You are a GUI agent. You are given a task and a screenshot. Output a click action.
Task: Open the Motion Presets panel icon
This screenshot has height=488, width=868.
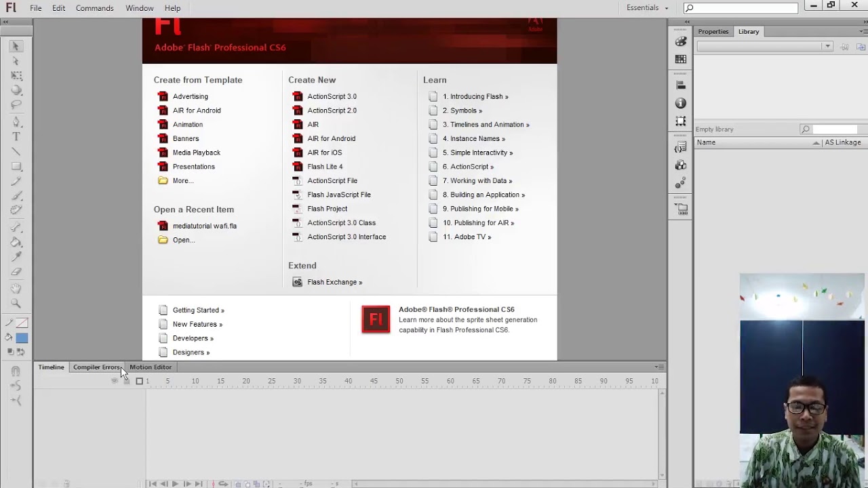(681, 183)
